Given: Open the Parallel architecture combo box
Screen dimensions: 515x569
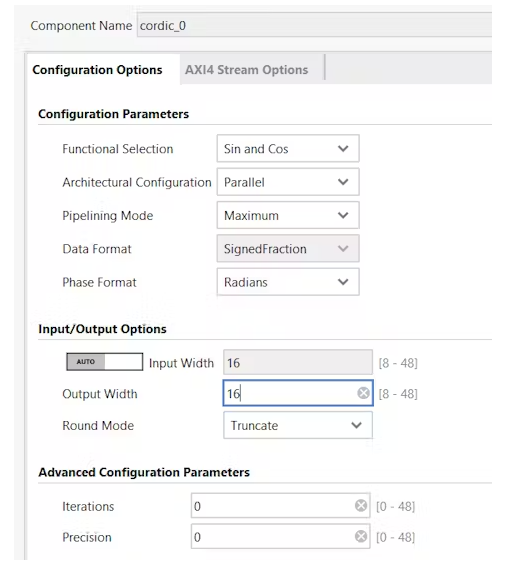Looking at the screenshot, I should (288, 182).
